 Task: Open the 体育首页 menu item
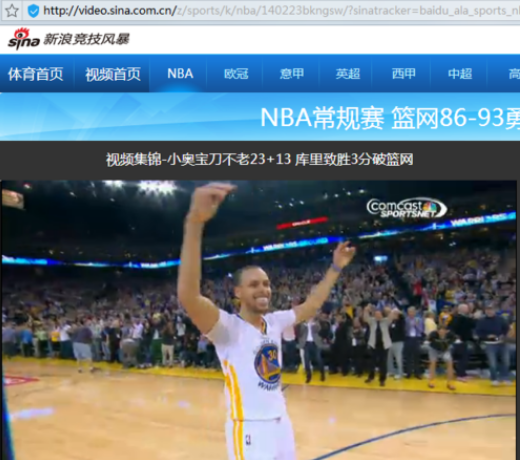coord(36,74)
